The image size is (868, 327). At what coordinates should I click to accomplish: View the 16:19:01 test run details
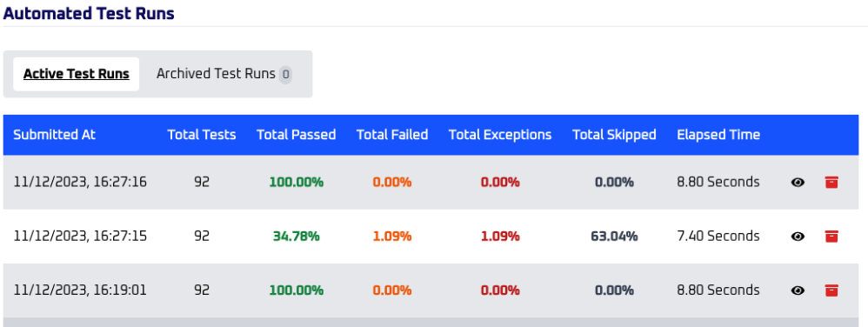[798, 290]
